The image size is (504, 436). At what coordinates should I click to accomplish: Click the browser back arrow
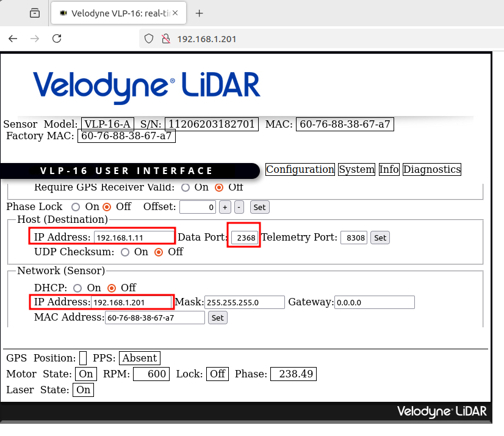pos(13,38)
